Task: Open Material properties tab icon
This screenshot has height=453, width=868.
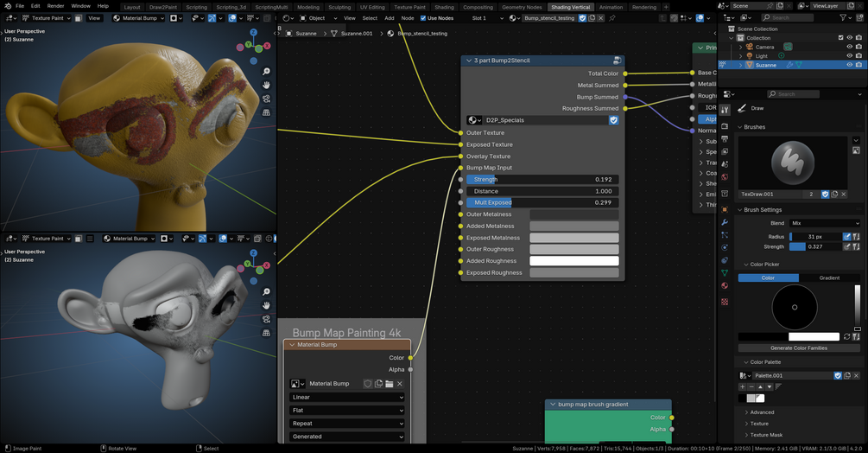Action: pyautogui.click(x=725, y=286)
